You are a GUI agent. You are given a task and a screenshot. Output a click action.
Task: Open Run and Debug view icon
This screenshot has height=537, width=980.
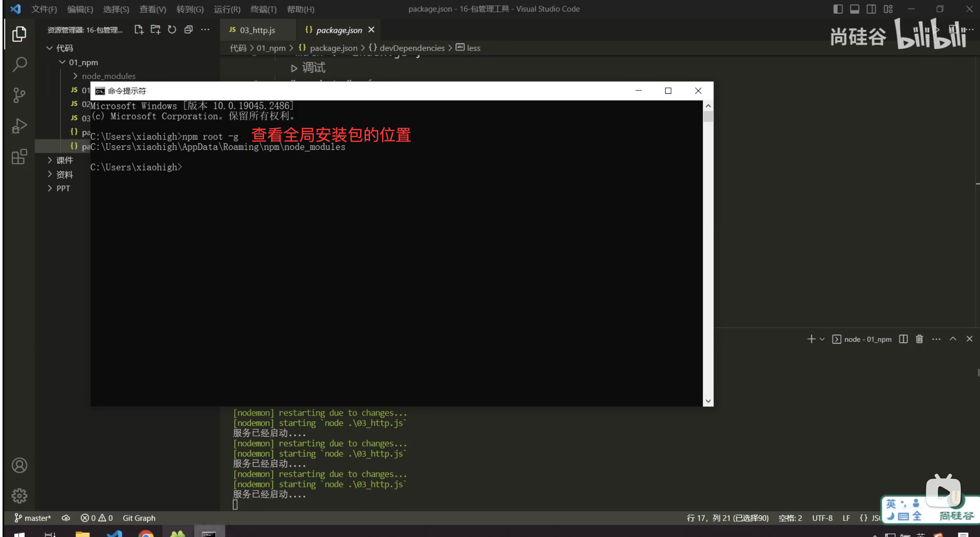pos(19,126)
